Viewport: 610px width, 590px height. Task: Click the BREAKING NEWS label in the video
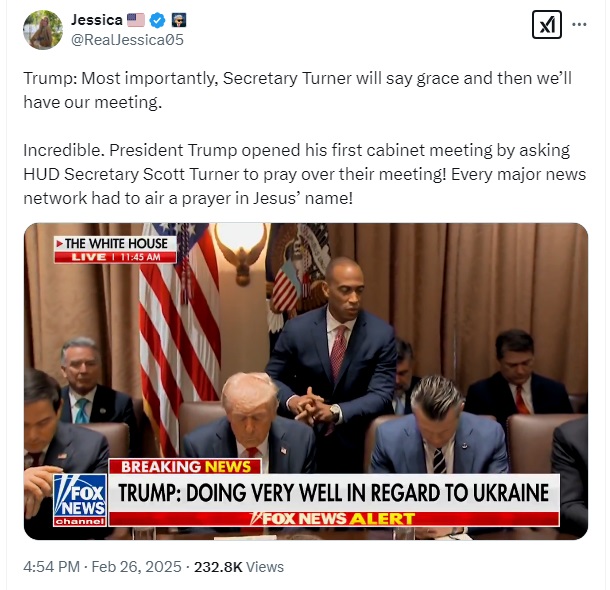pos(185,466)
